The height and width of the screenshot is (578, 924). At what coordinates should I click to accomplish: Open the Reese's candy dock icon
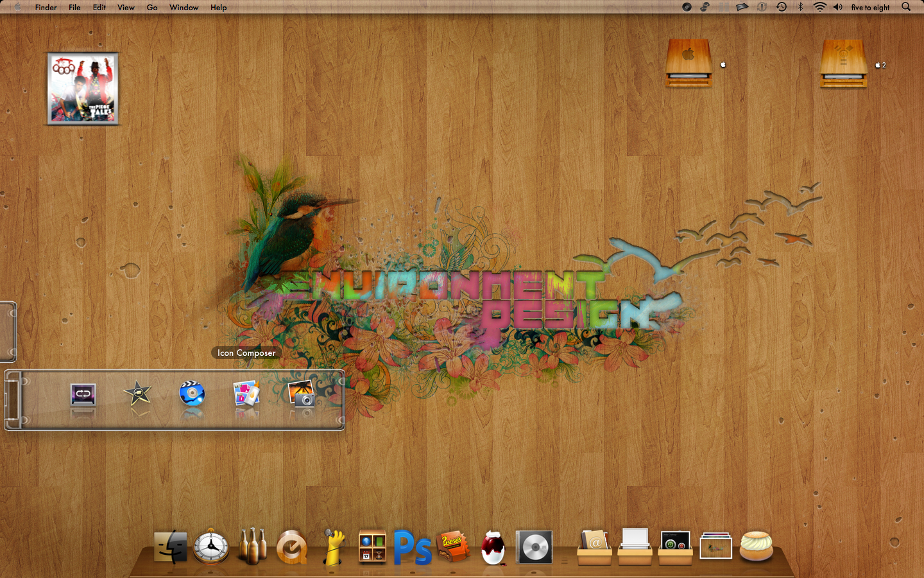(453, 546)
